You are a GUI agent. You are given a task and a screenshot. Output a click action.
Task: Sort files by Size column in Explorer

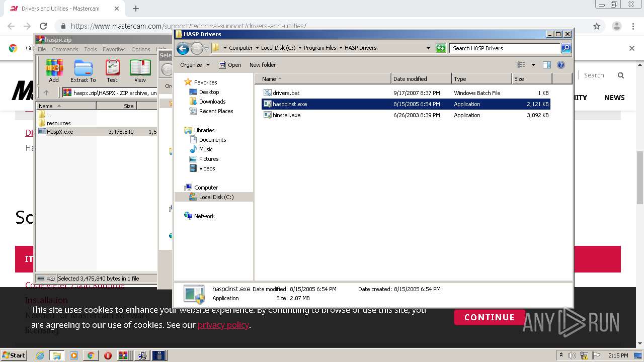(x=532, y=79)
